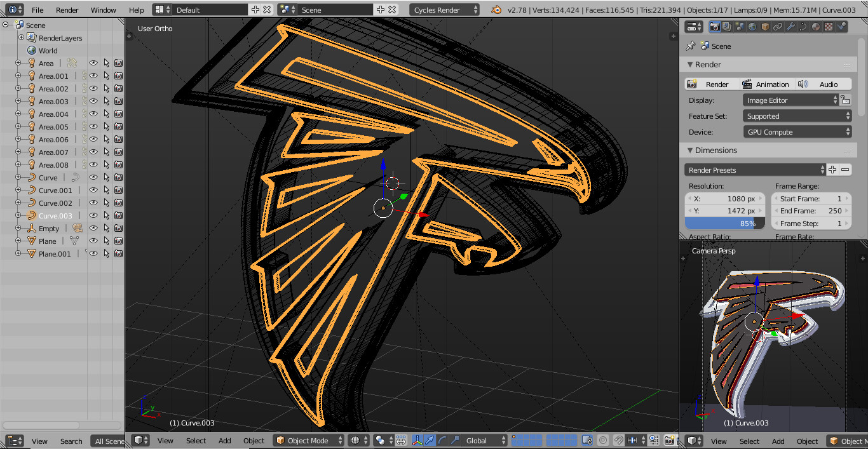Open the Texture properties tab (checker icon)
Image resolution: width=868 pixels, height=449 pixels.
pos(829,27)
